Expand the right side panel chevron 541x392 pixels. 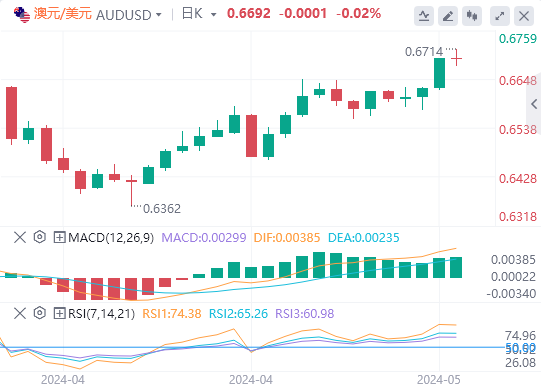[x=534, y=104]
